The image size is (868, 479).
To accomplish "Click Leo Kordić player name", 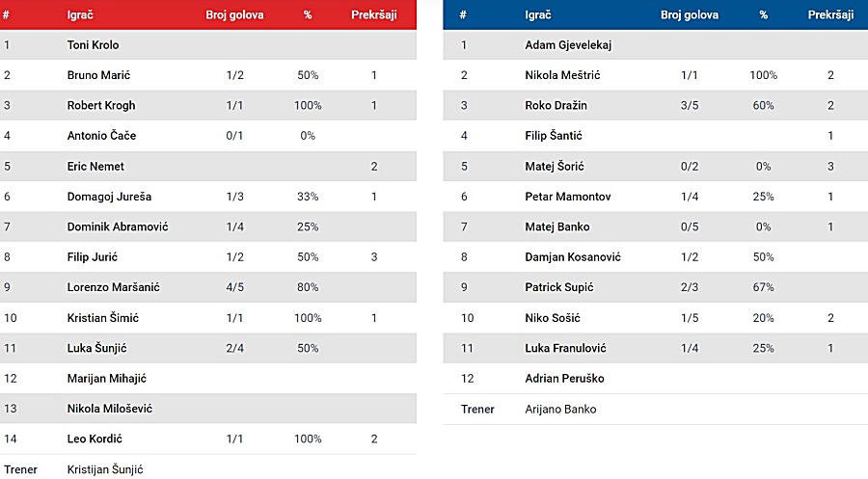I will [x=95, y=439].
